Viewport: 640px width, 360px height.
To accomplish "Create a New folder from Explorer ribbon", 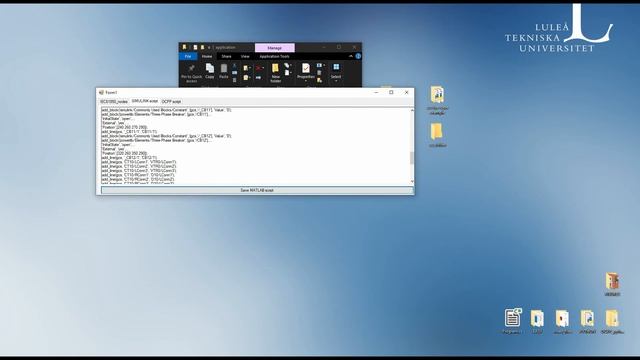I will point(276,73).
